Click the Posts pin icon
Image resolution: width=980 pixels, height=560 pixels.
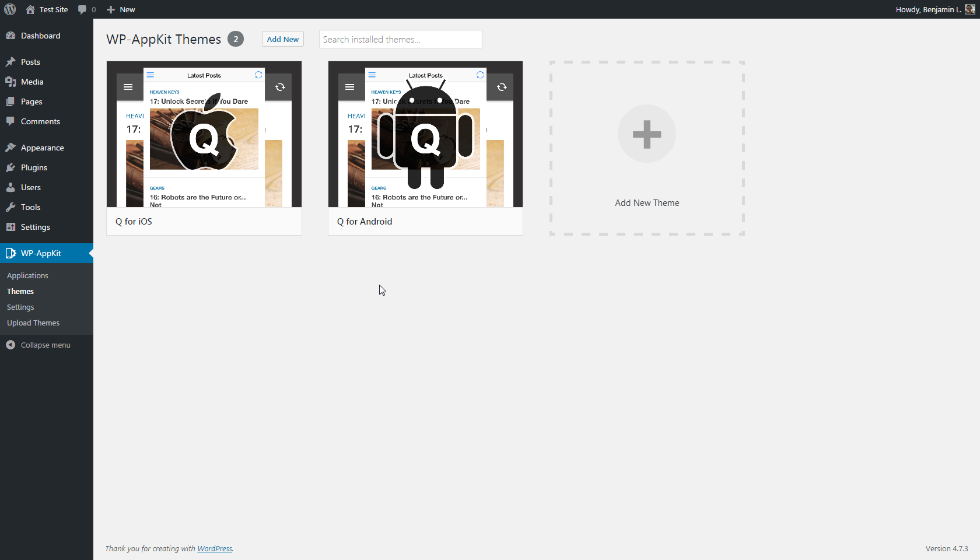pos(10,62)
